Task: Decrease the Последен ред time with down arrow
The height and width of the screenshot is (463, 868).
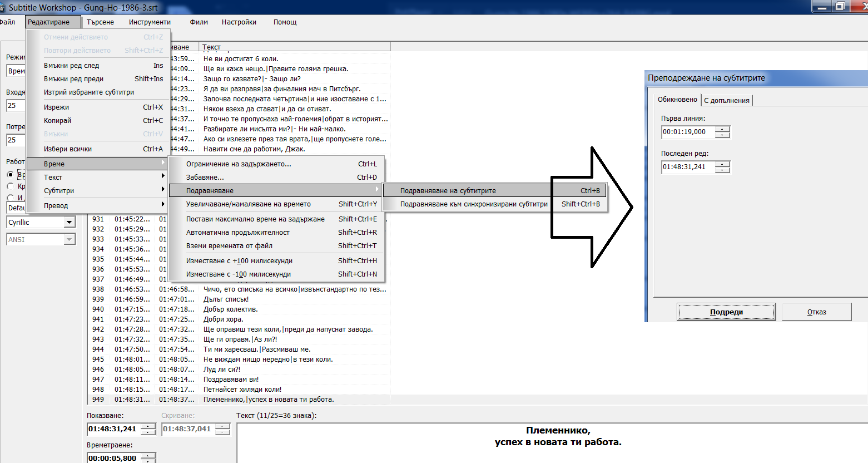Action: coord(722,170)
